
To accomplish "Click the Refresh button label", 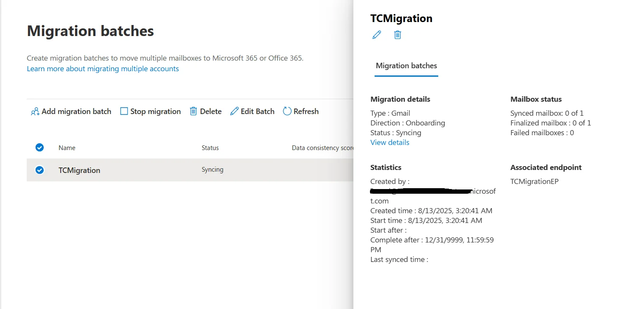I will (306, 111).
